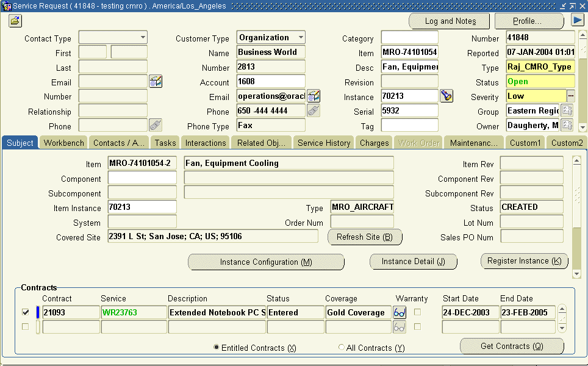The width and height of the screenshot is (588, 366).
Task: Check the checkbox for contract 21093
Action: click(x=26, y=312)
